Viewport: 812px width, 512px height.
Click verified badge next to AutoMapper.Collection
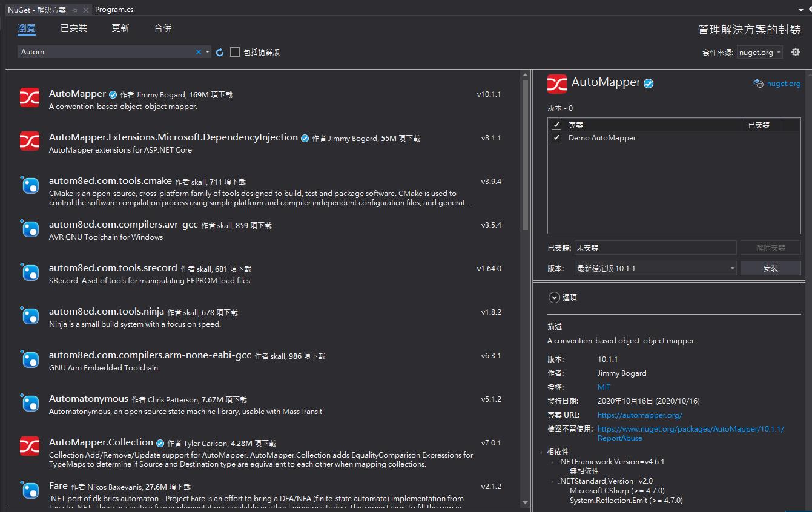pyautogui.click(x=160, y=443)
